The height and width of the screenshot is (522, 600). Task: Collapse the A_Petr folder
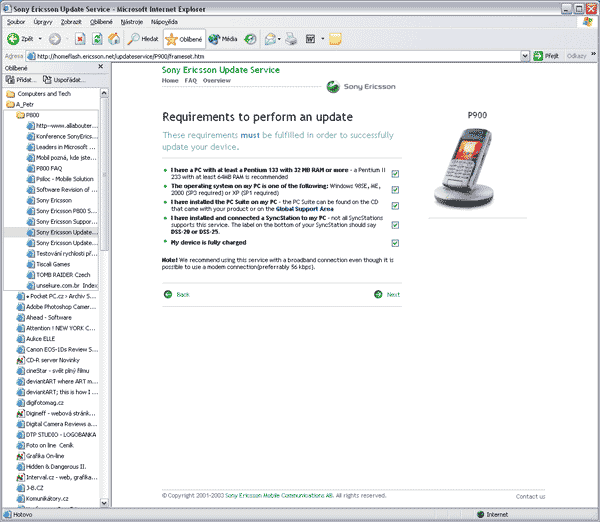tap(20, 104)
